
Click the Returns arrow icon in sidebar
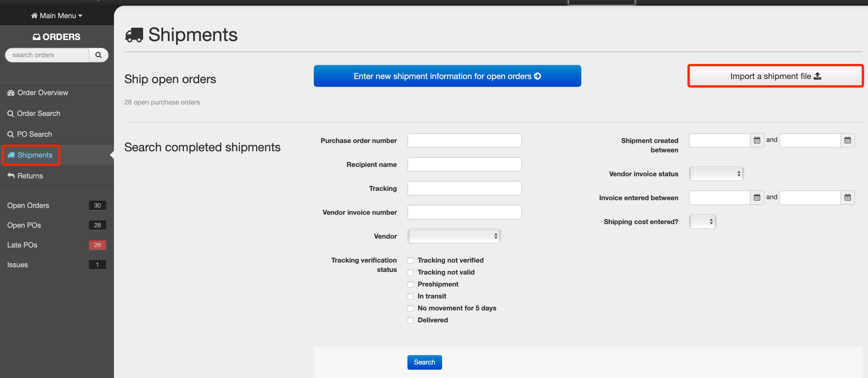(11, 176)
